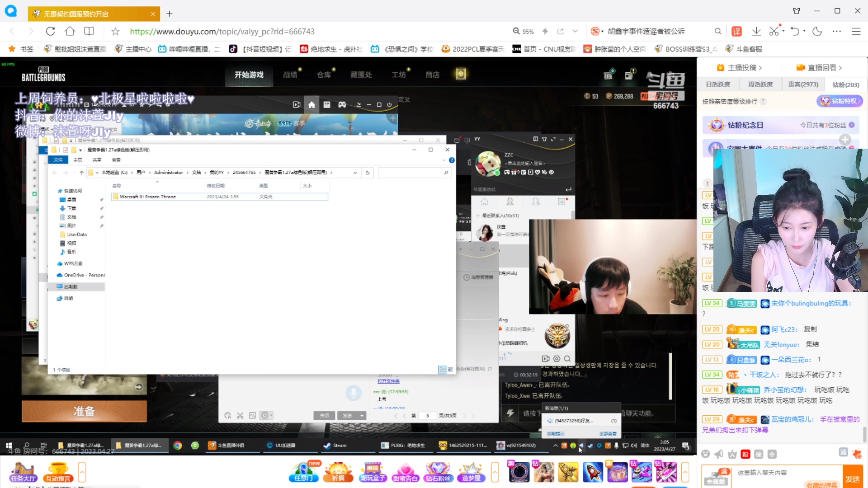Click the megaphone horn icon in chat
This screenshot has width=868, height=488.
coord(719,454)
